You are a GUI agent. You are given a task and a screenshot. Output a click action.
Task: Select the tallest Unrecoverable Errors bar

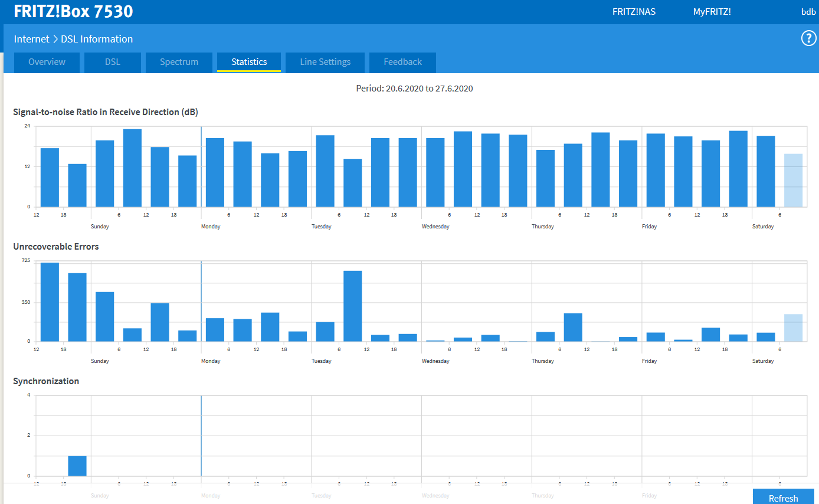tap(50, 302)
